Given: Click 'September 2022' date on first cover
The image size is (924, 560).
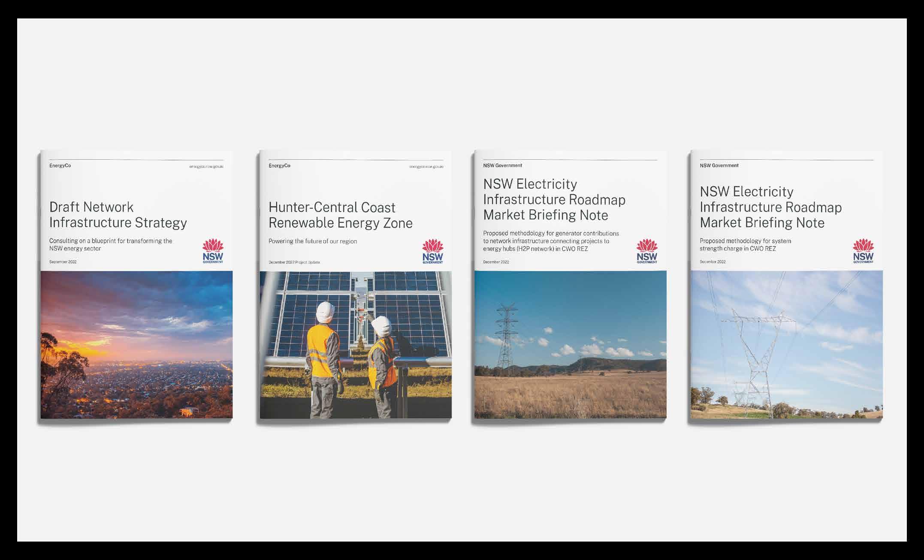Looking at the screenshot, I should 63,262.
